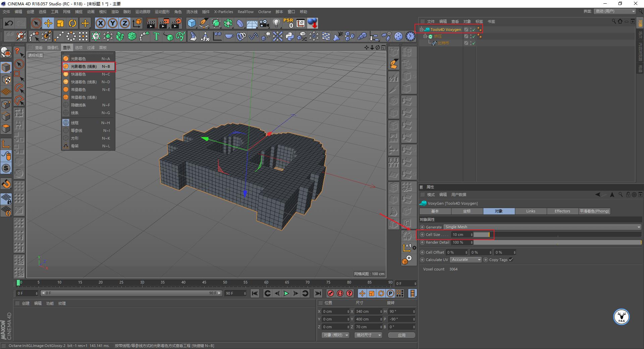This screenshot has width=644, height=349.
Task: Collapse the Tools4D Voxygen tree node
Action: tap(422, 30)
